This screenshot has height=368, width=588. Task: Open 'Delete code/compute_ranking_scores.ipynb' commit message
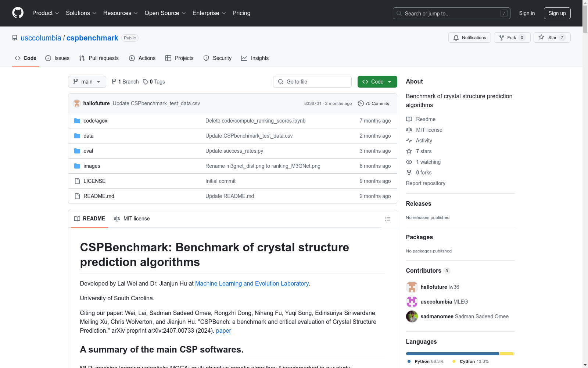point(255,121)
